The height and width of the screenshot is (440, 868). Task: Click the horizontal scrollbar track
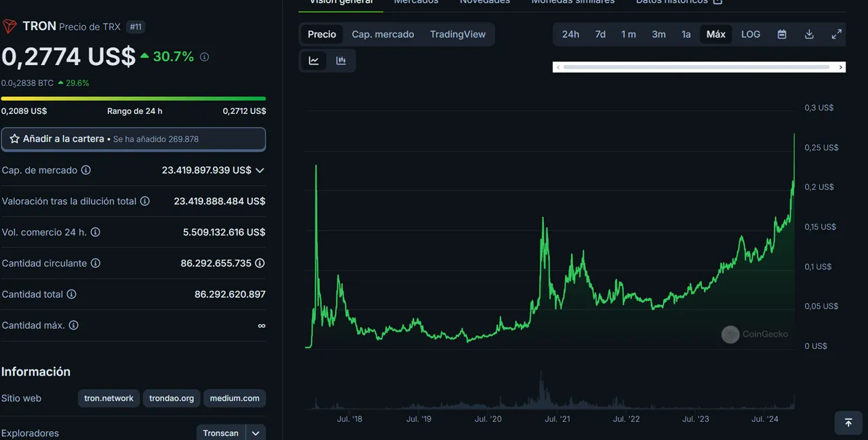point(696,67)
